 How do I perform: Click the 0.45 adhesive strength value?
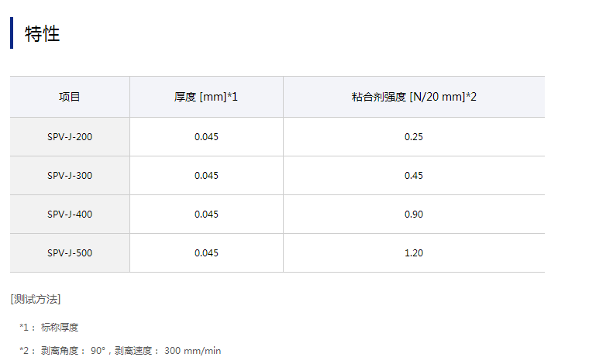pyautogui.click(x=414, y=176)
